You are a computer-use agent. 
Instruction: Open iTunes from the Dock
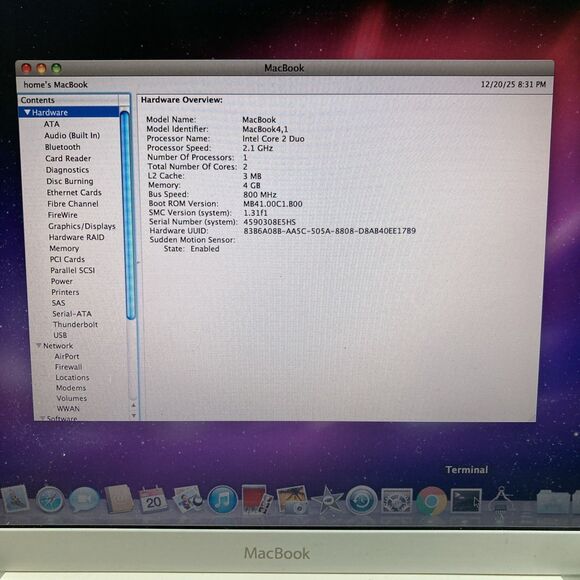pyautogui.click(x=223, y=500)
